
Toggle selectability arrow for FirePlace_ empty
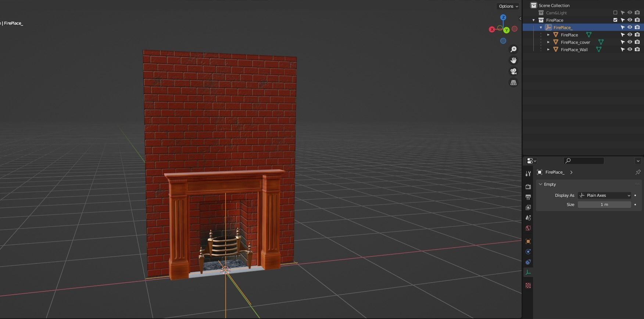pyautogui.click(x=623, y=27)
